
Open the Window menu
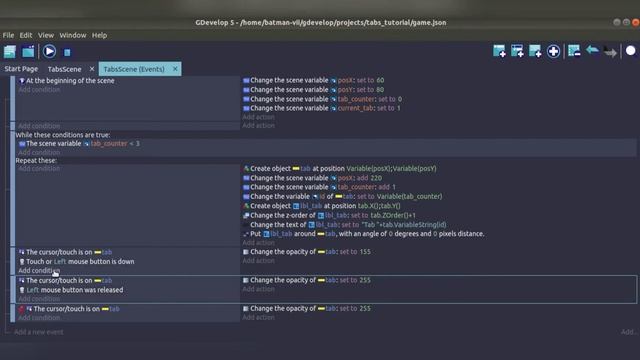point(73,36)
